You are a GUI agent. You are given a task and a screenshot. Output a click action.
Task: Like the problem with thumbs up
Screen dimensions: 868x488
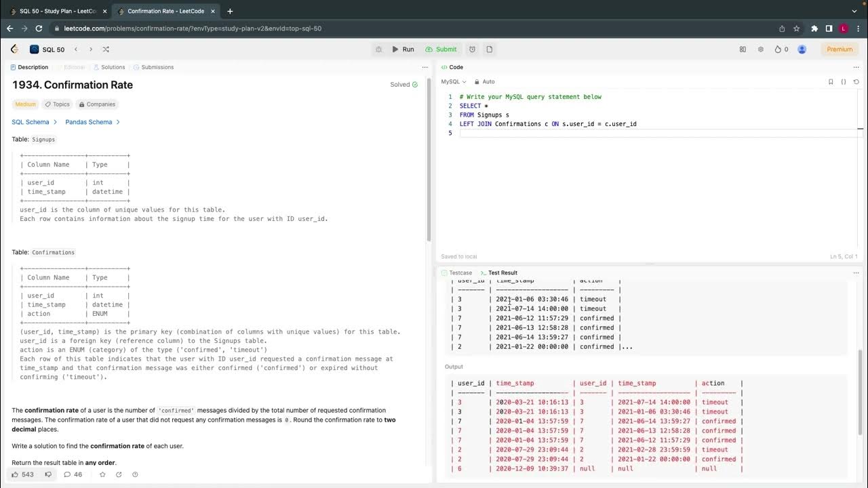[22, 474]
